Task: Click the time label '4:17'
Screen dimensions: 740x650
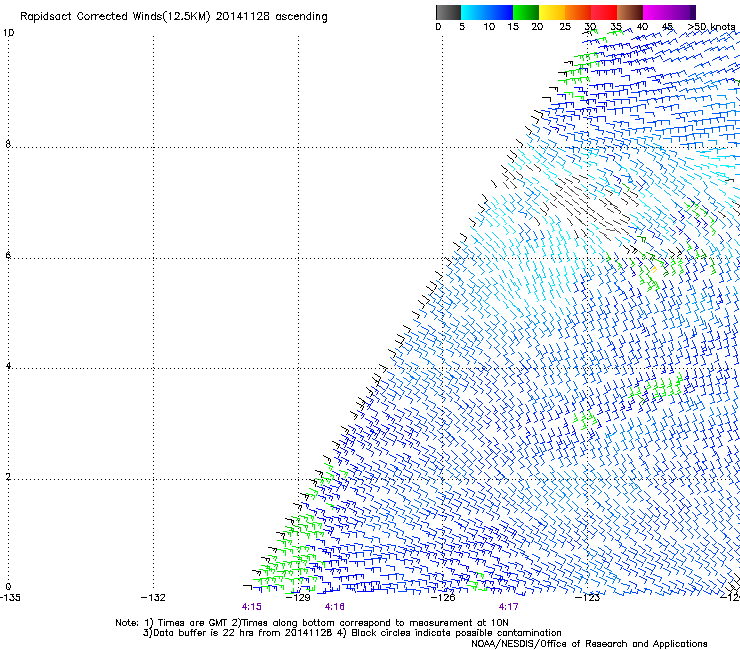Action: [508, 607]
